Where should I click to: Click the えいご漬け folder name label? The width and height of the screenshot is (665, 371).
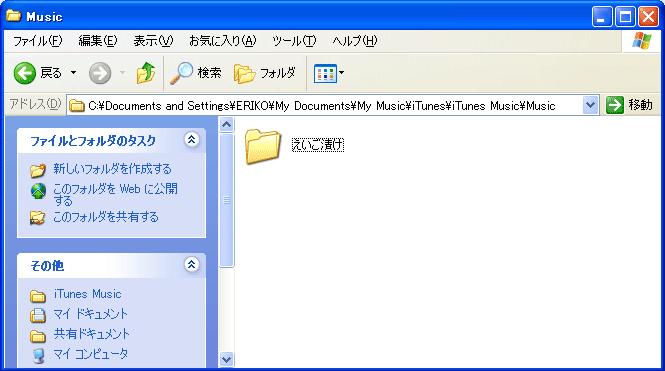click(318, 145)
